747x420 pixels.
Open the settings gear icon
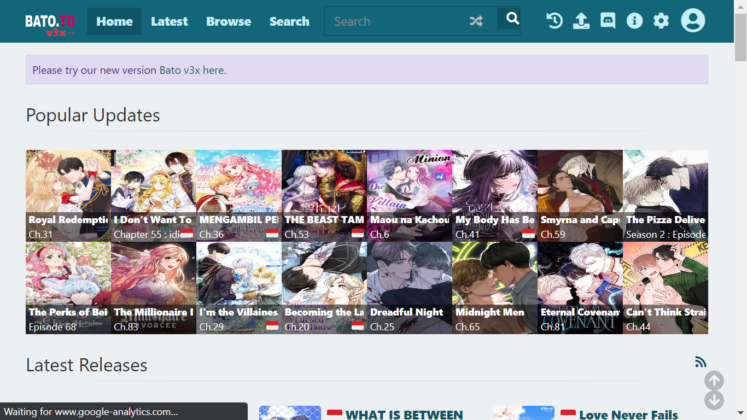(x=661, y=21)
